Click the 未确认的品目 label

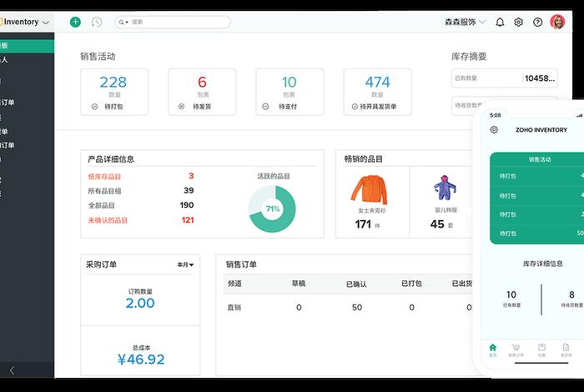(x=108, y=220)
